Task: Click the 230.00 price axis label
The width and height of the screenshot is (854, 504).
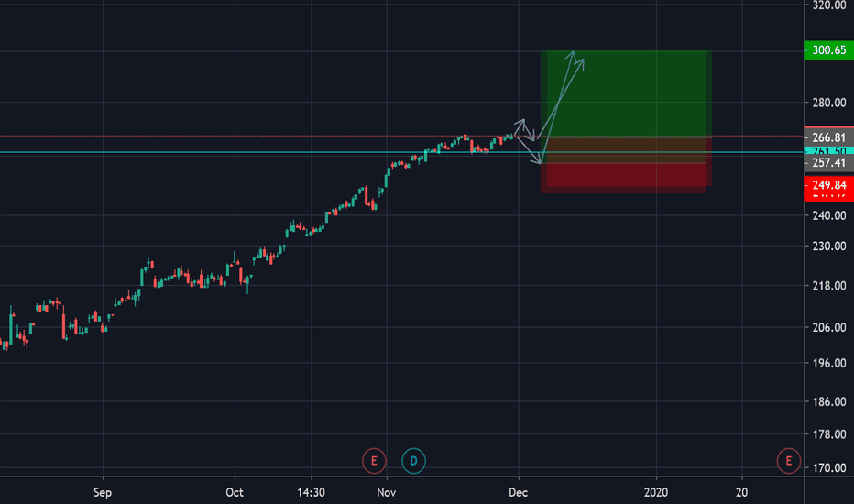Action: coord(829,246)
